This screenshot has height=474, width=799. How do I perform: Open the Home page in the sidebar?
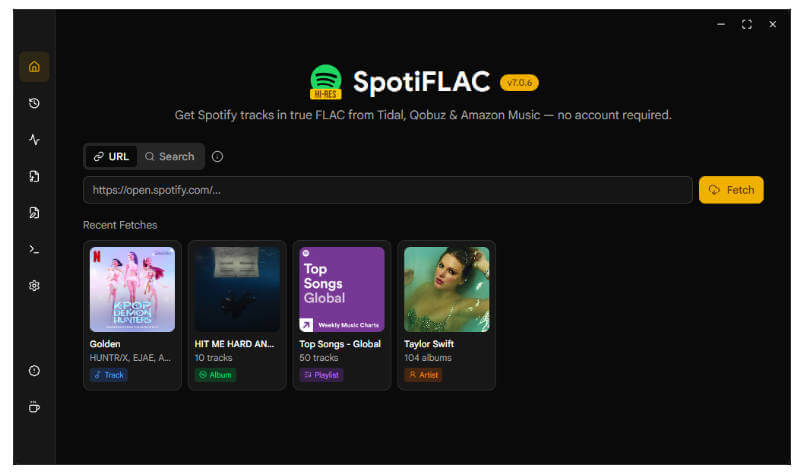coord(34,67)
